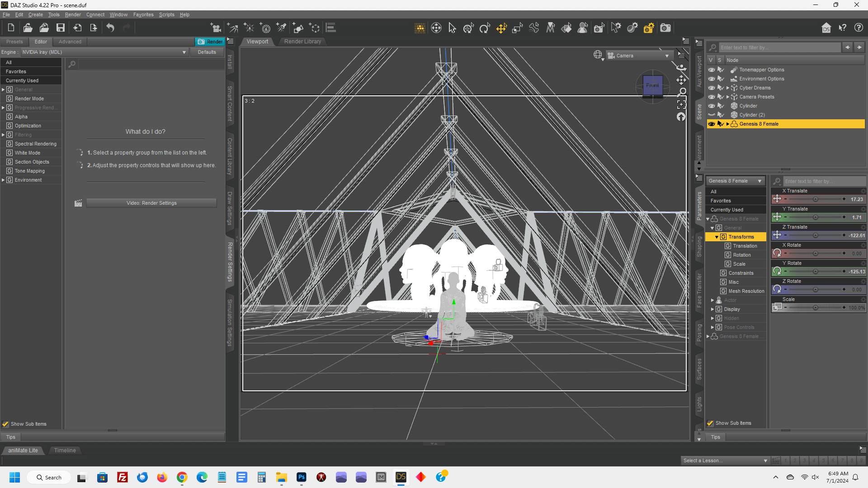
Task: Toggle visibility eye for Cyber Dreams
Action: pos(712,88)
